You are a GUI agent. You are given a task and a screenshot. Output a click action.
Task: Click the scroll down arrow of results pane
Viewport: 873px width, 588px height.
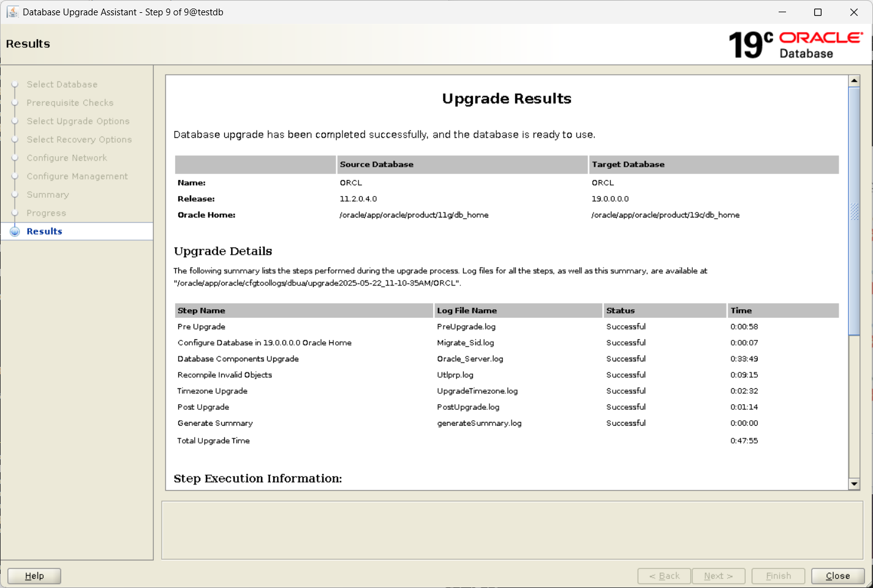pyautogui.click(x=854, y=484)
